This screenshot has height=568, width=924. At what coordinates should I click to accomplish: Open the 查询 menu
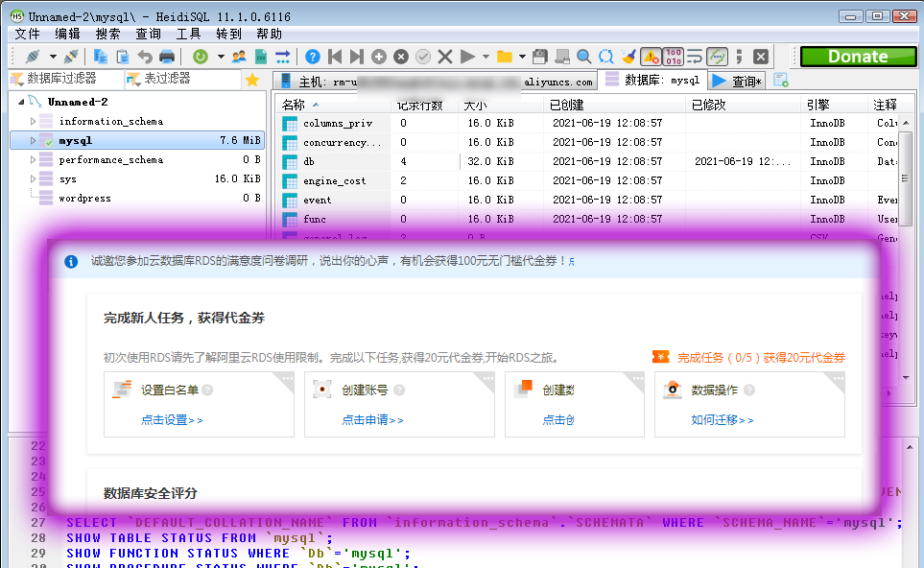[148, 34]
